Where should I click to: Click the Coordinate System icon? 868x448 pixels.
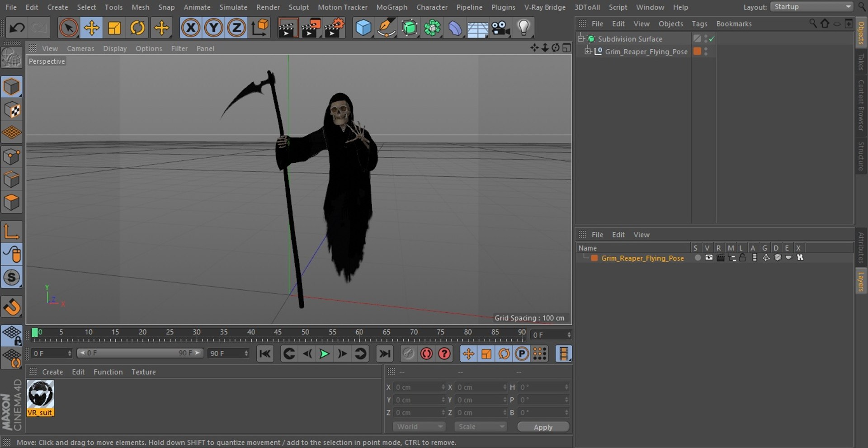(260, 28)
